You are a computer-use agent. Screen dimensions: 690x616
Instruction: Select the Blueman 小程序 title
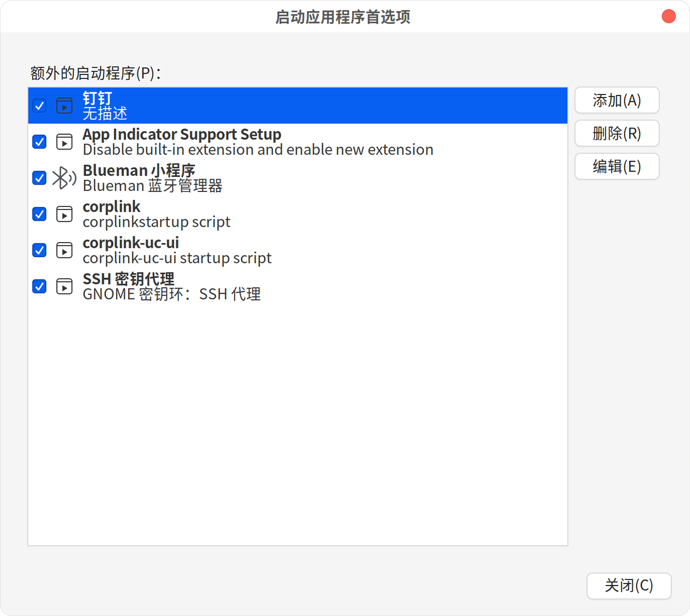139,171
